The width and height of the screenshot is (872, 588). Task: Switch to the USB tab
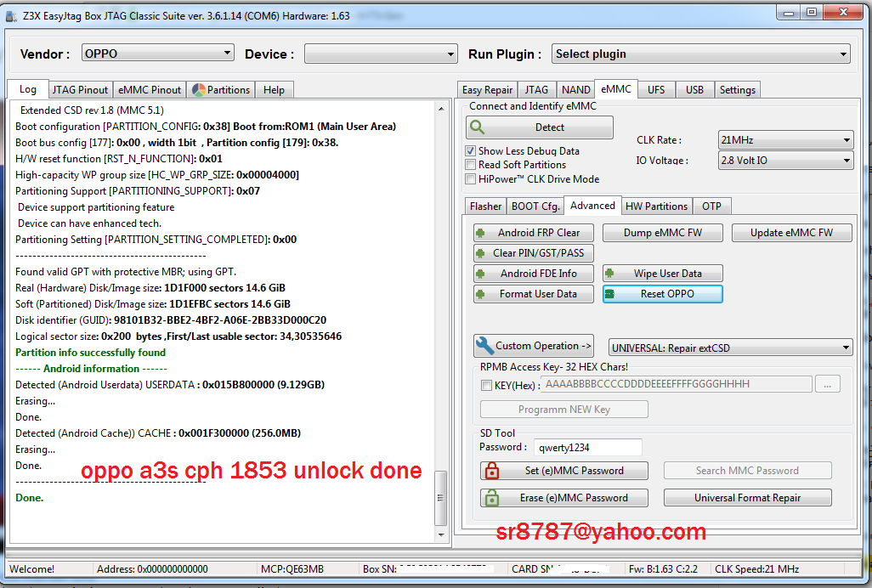click(694, 90)
